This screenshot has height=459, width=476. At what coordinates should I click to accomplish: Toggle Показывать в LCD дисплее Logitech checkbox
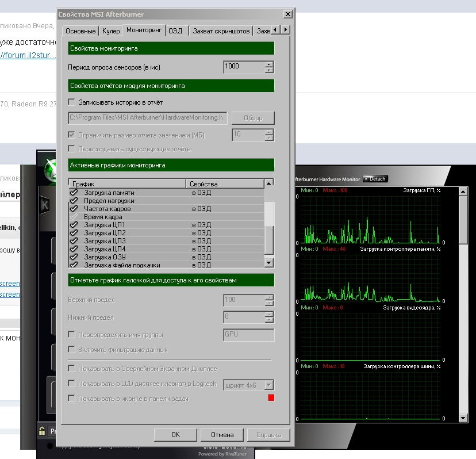pos(72,383)
